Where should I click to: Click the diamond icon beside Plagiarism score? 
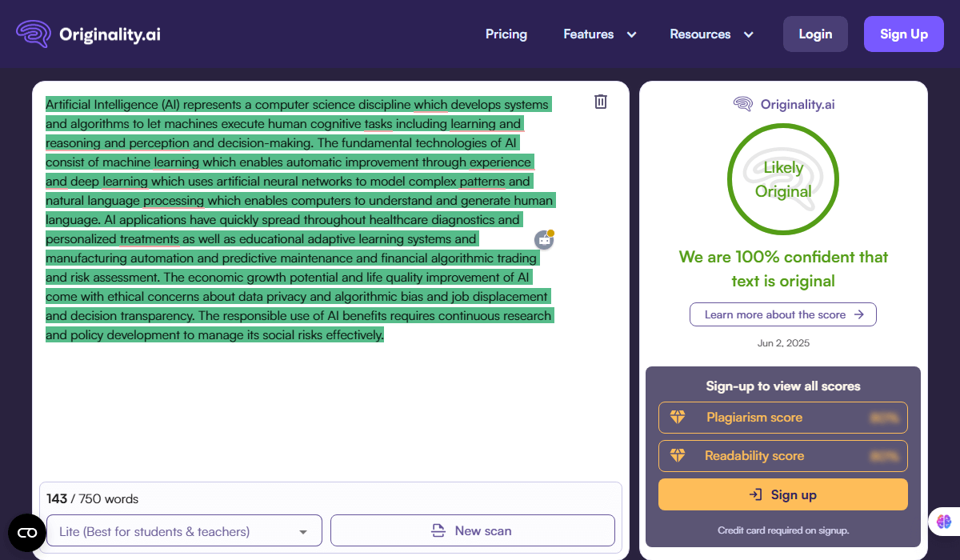tap(678, 418)
